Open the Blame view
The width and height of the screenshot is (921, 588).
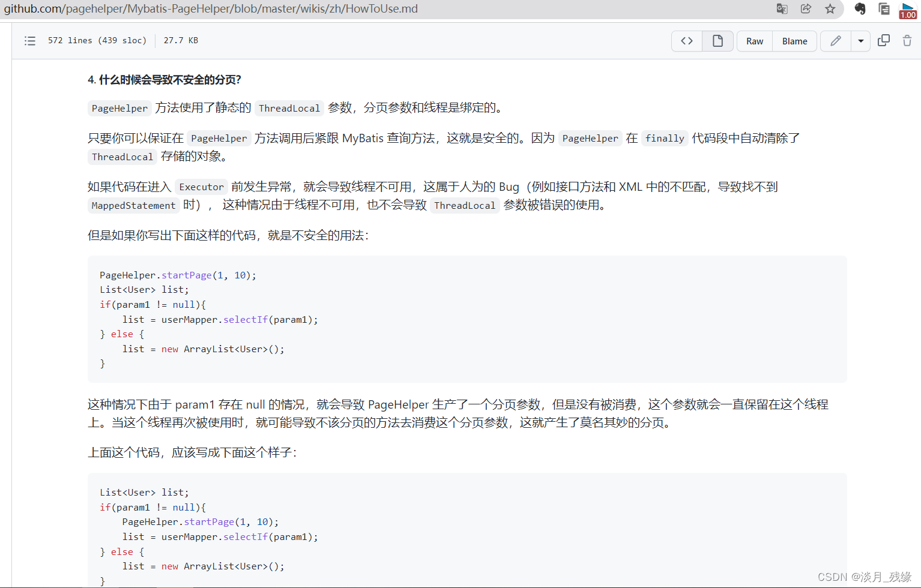(x=794, y=41)
